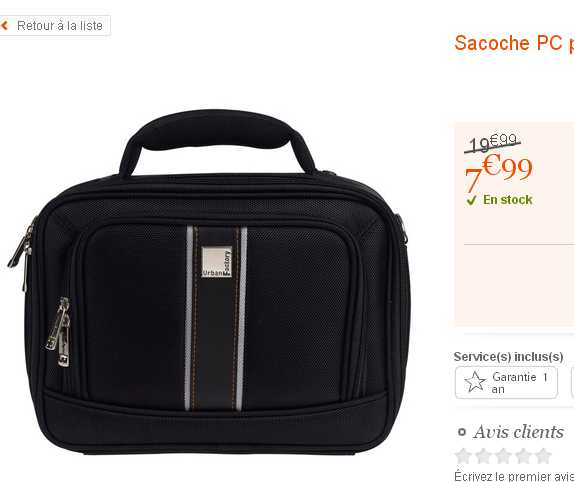Open the Garantie 1 an service box
Viewport: 574px width, 482px height.
point(506,382)
